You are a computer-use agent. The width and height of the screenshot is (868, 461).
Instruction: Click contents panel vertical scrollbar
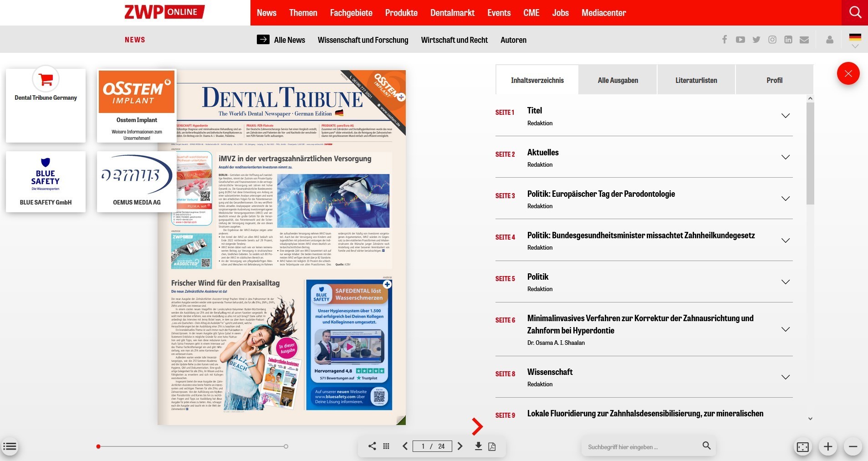pos(810,154)
